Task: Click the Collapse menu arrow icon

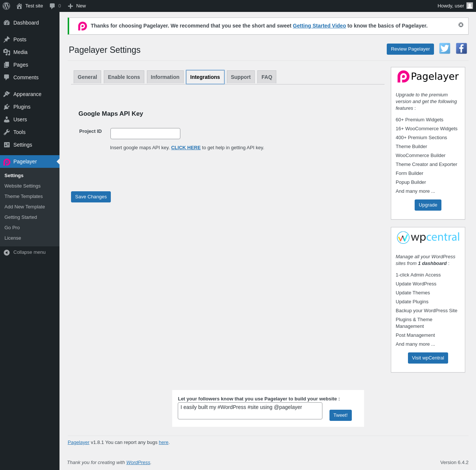Action: [7, 253]
